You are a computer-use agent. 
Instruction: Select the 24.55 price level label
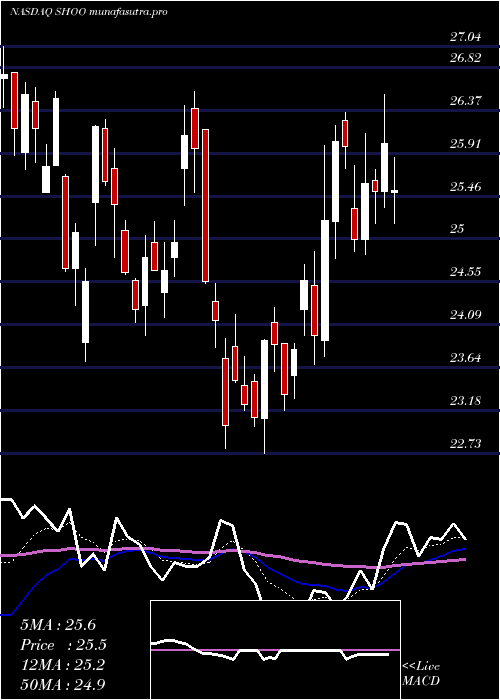pyautogui.click(x=466, y=272)
